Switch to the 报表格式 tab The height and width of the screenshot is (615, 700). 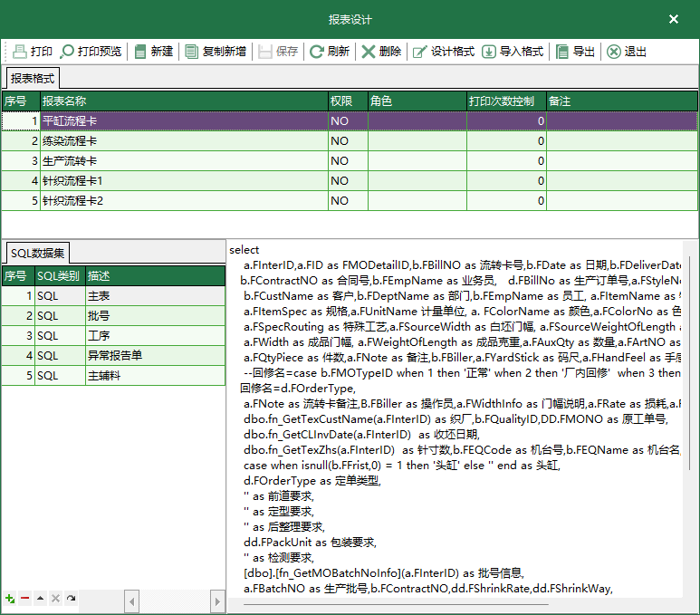tap(34, 79)
